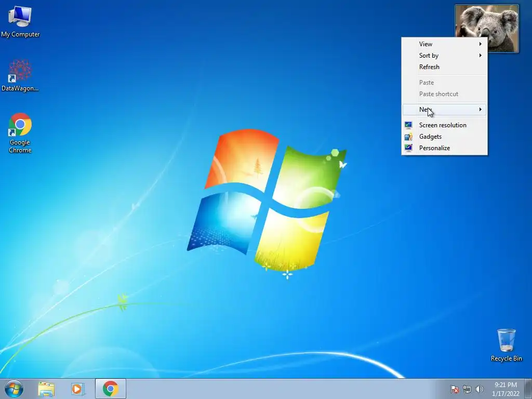
Task: Click the Screen resolution monitor icon
Action: pyautogui.click(x=408, y=125)
